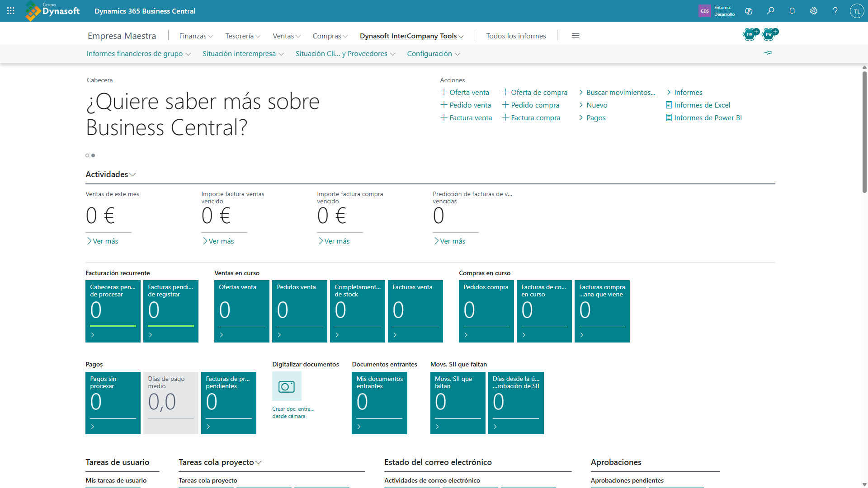Select second headline carousel dot
Viewport: 868px width, 488px height.
pyautogui.click(x=93, y=155)
